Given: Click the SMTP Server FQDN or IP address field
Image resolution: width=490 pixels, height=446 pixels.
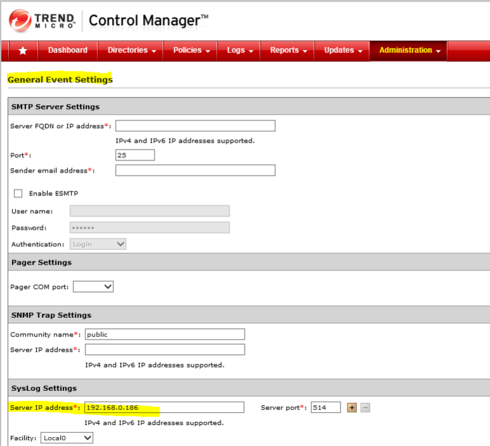Looking at the screenshot, I should click(x=195, y=126).
